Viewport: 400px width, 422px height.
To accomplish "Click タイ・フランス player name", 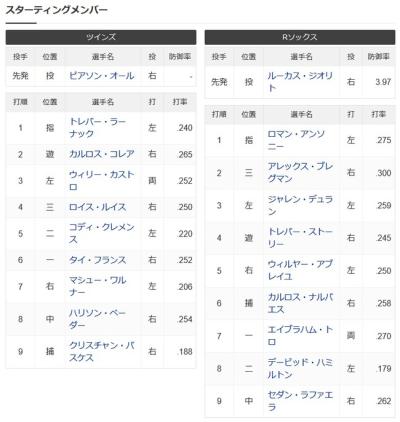I will [x=97, y=260].
